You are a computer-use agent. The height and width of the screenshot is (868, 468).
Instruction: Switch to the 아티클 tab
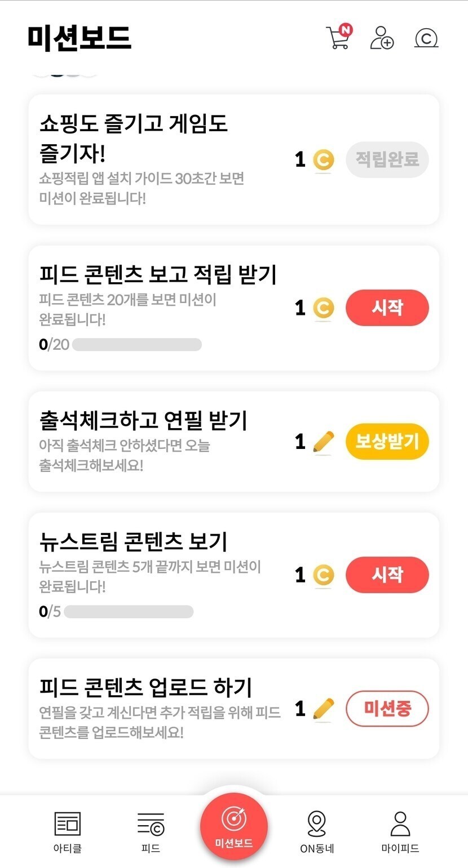tap(68, 831)
